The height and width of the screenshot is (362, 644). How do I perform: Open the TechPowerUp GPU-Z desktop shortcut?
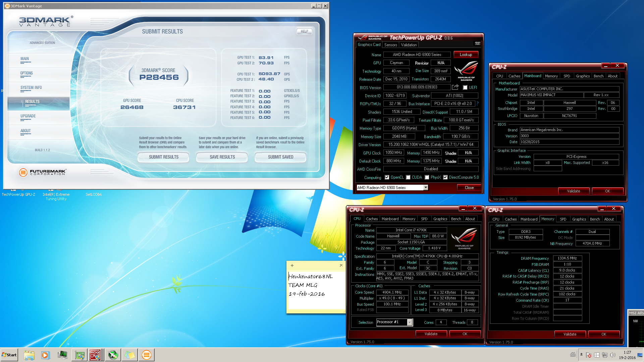coord(18,194)
